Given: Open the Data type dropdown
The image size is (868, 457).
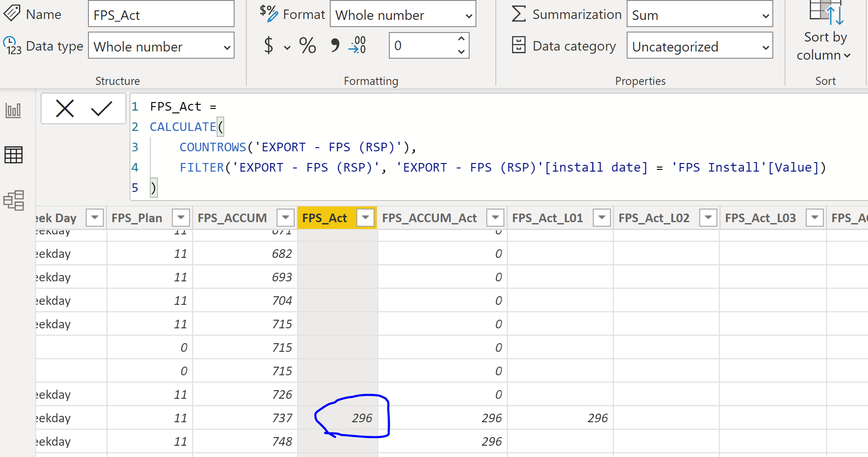Looking at the screenshot, I should coord(161,46).
